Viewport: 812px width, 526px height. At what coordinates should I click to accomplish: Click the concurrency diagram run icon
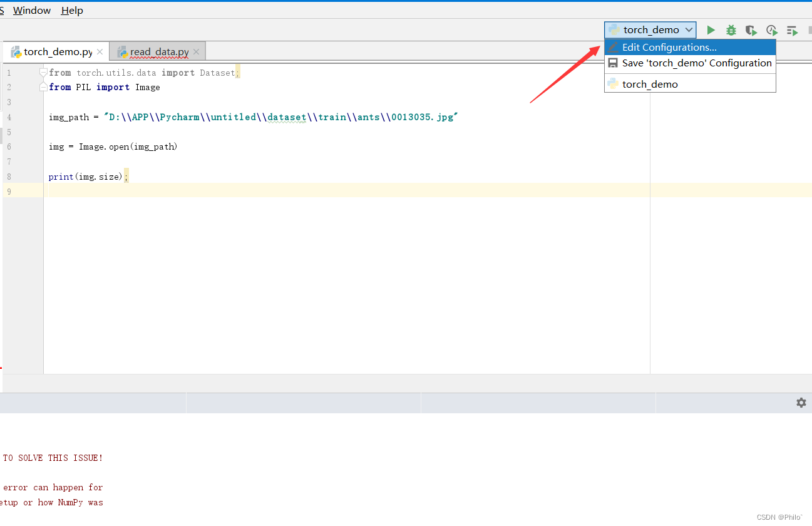[792, 30]
